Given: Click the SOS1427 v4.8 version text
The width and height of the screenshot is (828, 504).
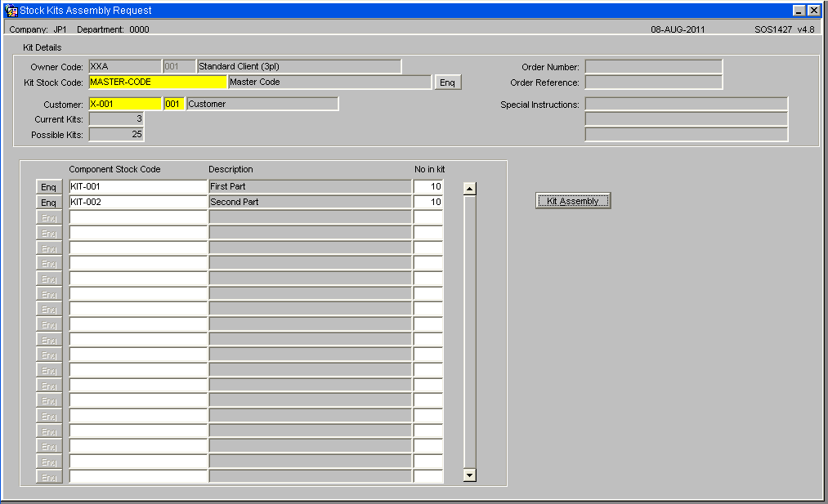Looking at the screenshot, I should coord(784,29).
